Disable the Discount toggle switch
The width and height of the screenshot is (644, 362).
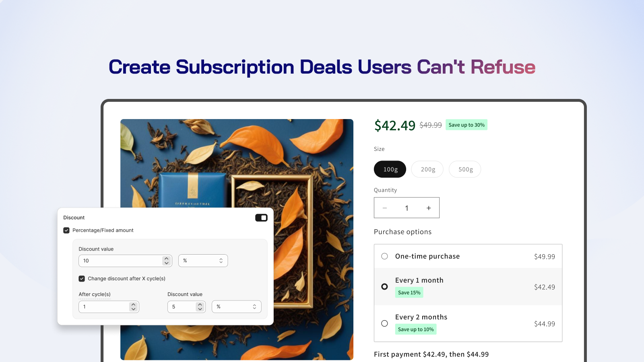point(261,217)
